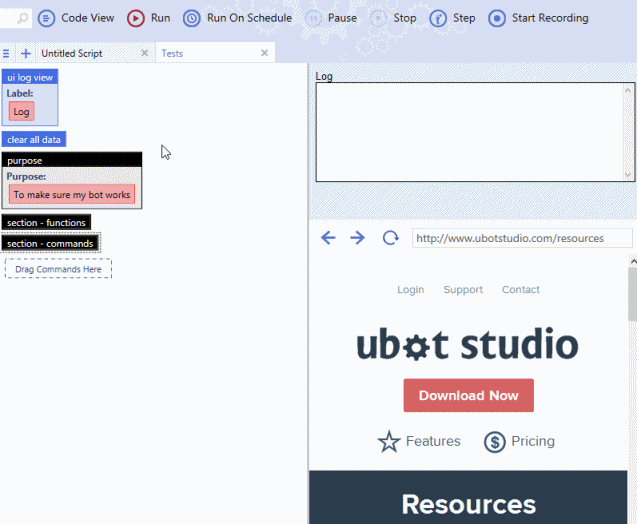Click the ubot studio logo
The image size is (637, 524).
[468, 344]
